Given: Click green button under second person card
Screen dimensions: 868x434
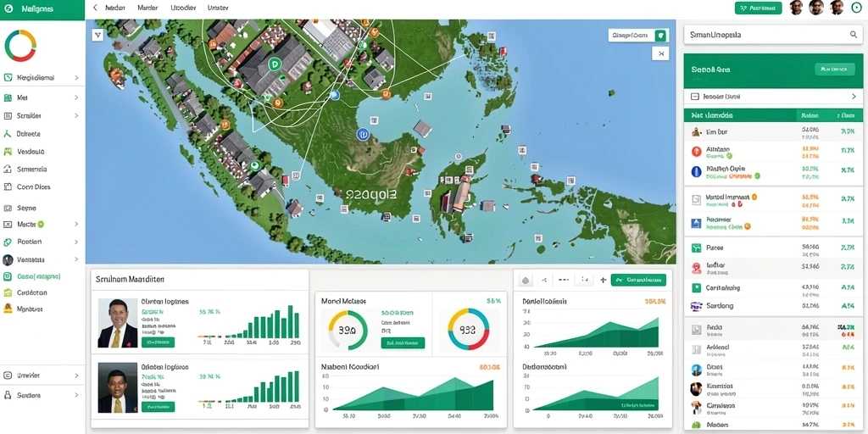Looking at the screenshot, I should click(x=158, y=407).
